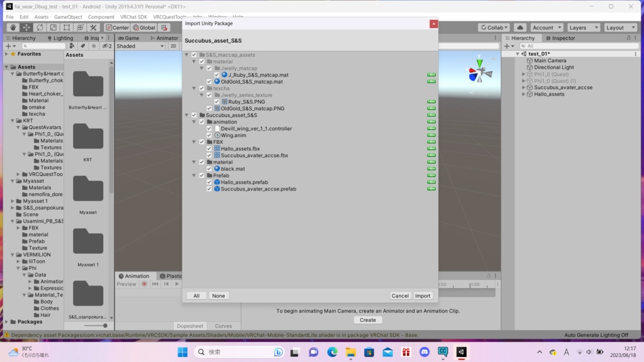Click the Import button in the dialog
The image size is (644, 362).
coord(423,295)
